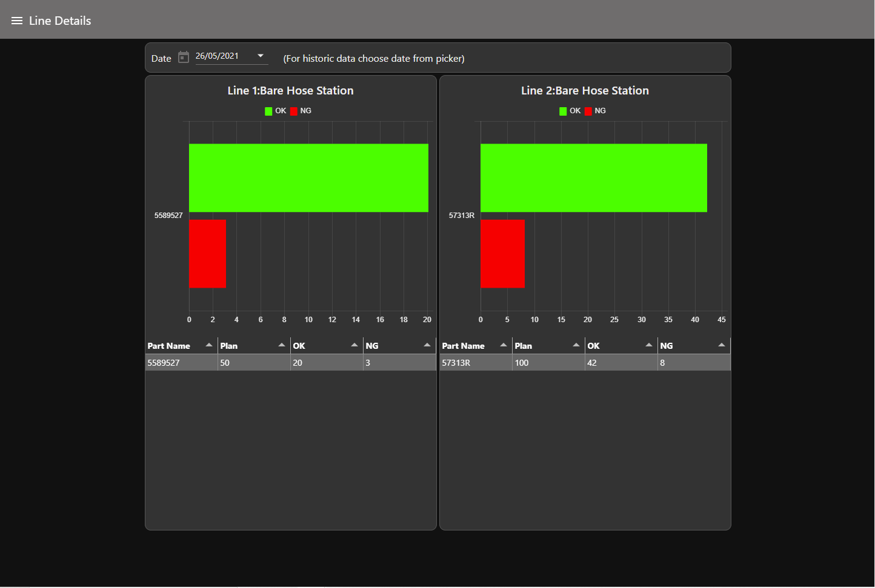Select NG value 8 in Line 2 table
This screenshot has height=588, width=875.
[x=694, y=363]
